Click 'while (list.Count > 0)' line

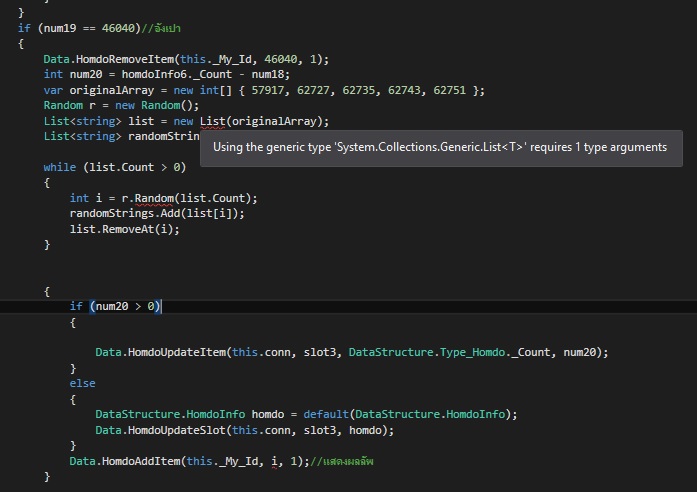(115, 168)
